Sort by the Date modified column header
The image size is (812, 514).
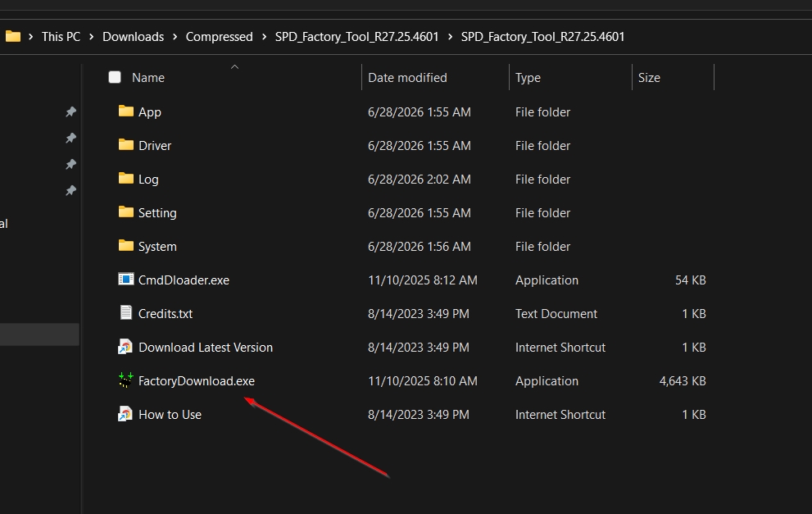[x=407, y=78]
